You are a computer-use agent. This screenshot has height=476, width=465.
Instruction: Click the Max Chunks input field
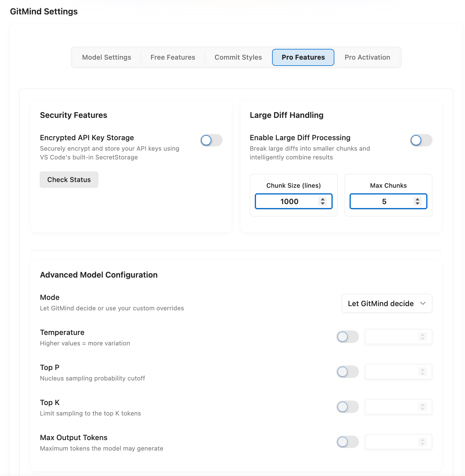[x=388, y=201]
